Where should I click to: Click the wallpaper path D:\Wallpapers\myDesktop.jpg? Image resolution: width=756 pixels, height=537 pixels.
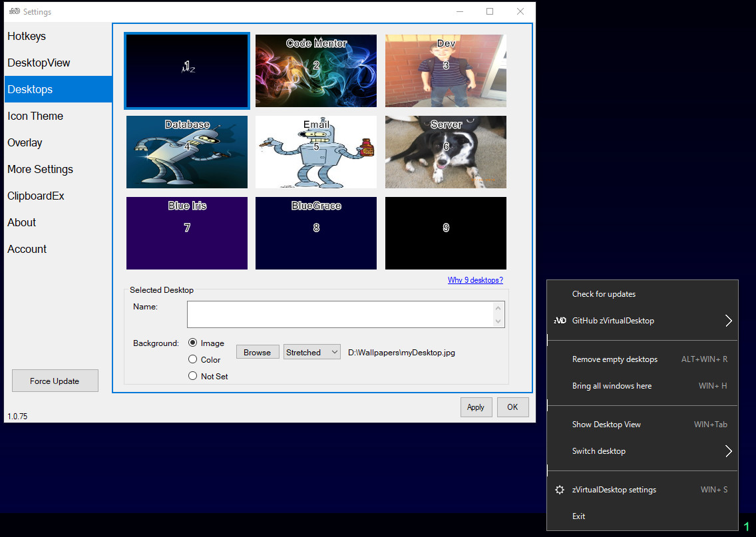point(402,353)
